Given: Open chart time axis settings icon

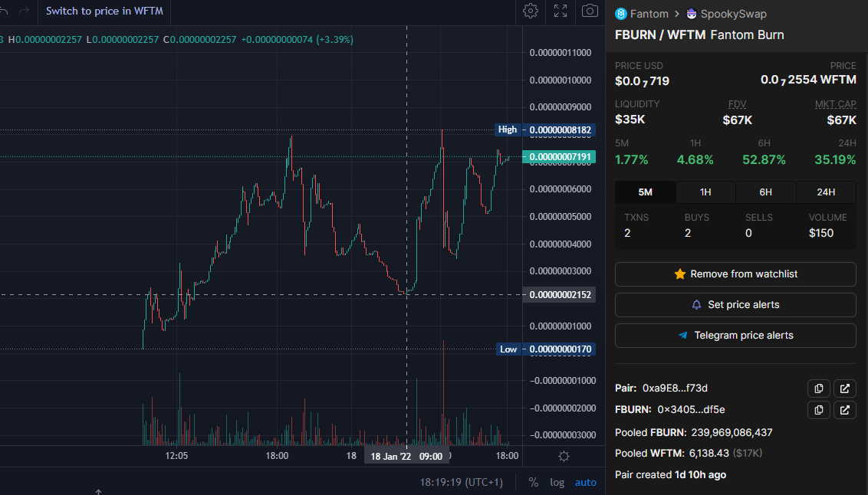Looking at the screenshot, I should coord(564,456).
